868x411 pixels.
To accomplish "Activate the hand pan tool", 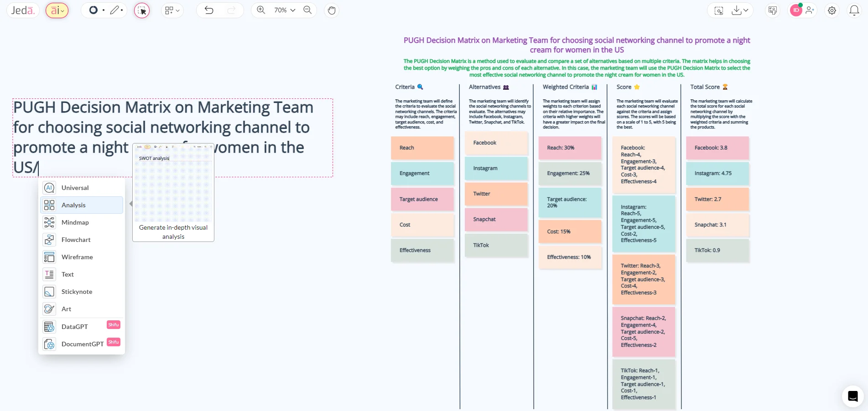I will click(x=331, y=10).
